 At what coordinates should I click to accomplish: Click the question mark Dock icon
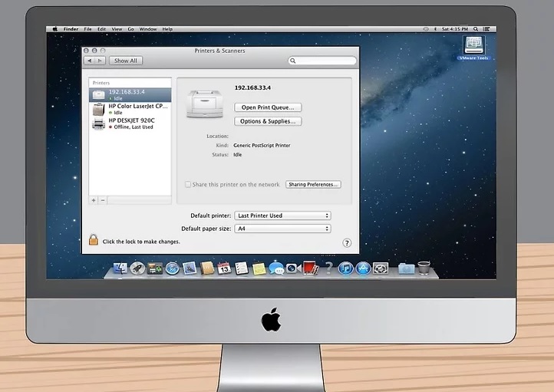[x=328, y=268]
